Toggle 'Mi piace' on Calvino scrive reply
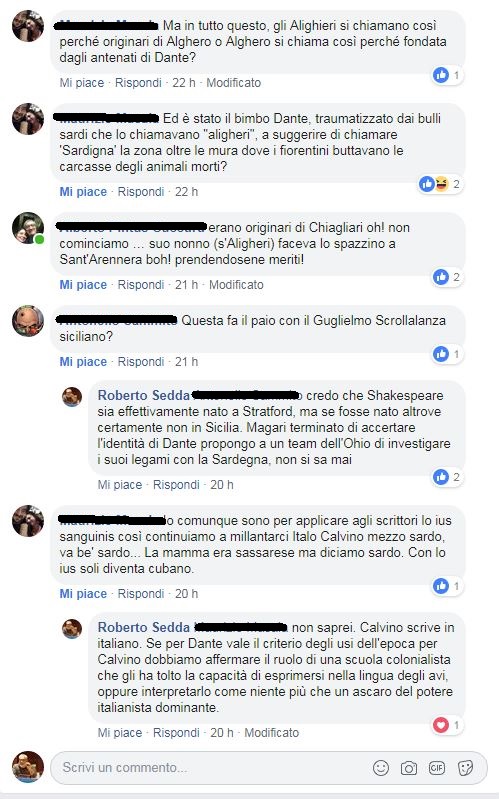Screen dimensions: 499x799 tap(120, 733)
